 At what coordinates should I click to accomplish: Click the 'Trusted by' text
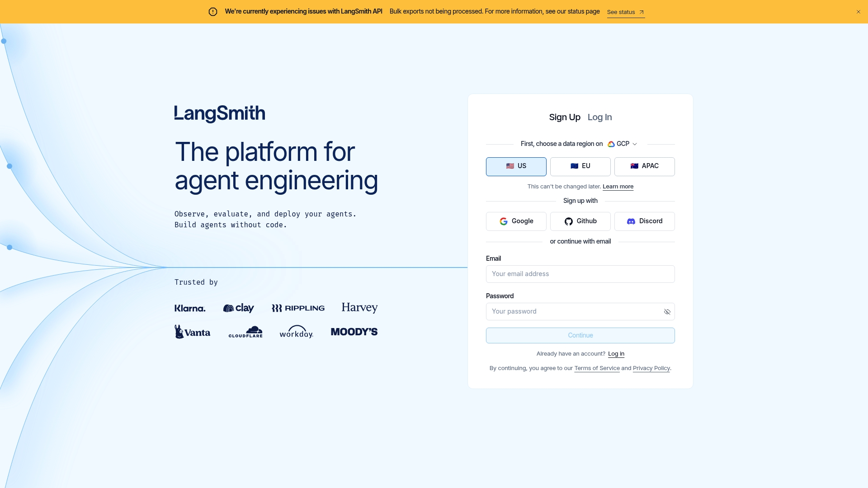(x=196, y=282)
